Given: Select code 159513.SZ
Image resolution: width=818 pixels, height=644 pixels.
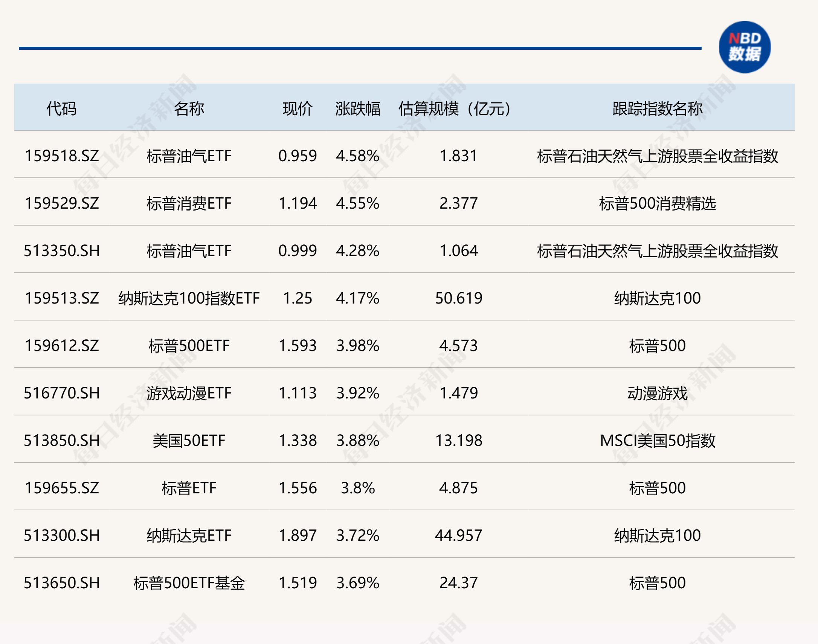Looking at the screenshot, I should coord(62,298).
